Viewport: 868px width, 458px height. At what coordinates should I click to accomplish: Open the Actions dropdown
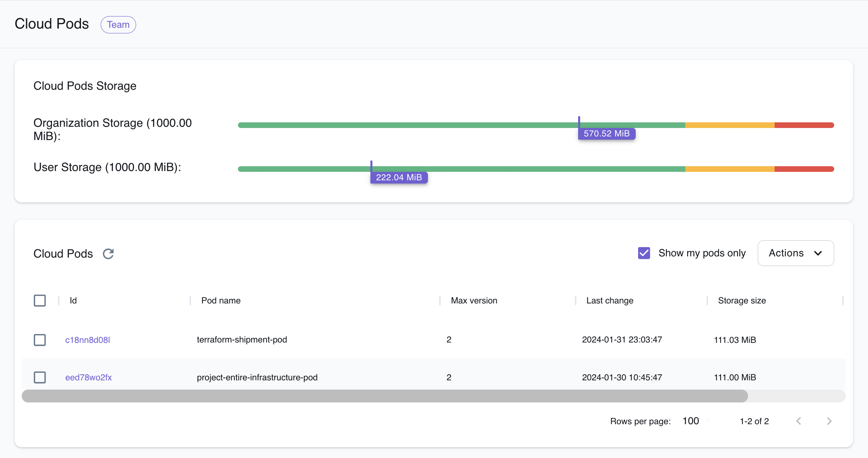click(x=796, y=253)
